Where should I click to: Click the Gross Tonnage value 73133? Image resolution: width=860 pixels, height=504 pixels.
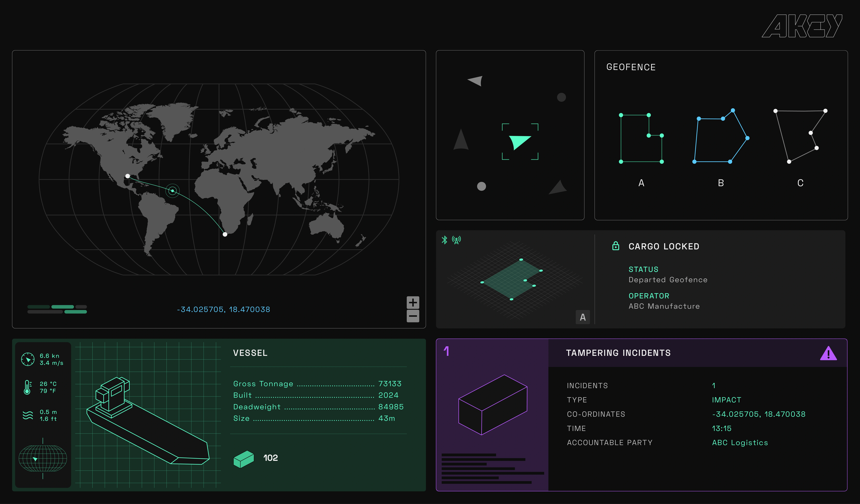pyautogui.click(x=390, y=384)
